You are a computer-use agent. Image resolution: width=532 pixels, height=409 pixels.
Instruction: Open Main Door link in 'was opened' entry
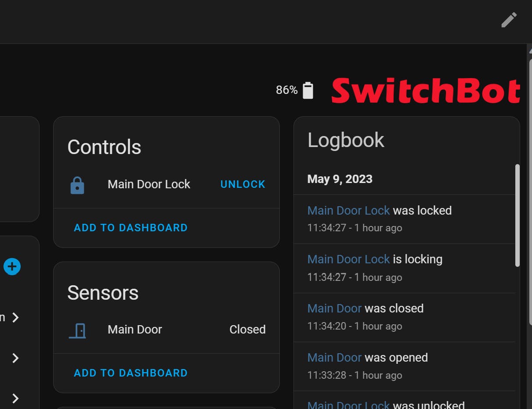[335, 358]
